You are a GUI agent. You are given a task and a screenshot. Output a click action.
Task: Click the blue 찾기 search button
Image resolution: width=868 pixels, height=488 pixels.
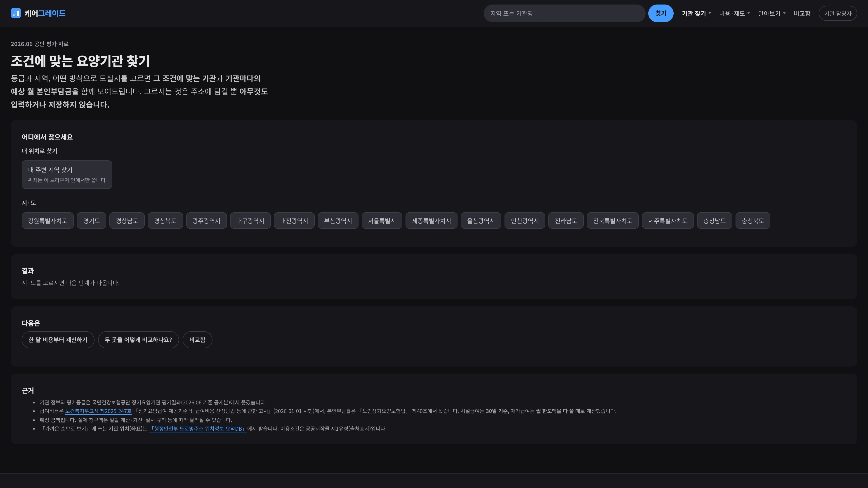click(x=660, y=14)
